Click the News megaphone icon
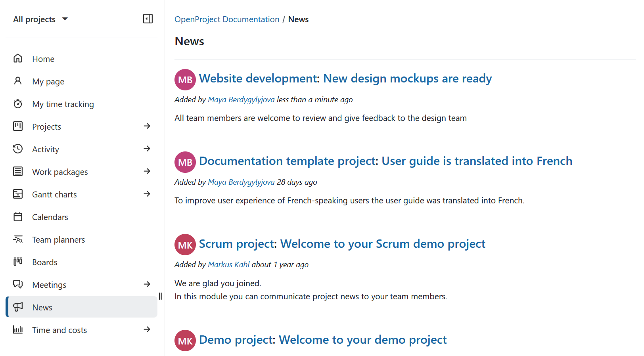The width and height of the screenshot is (644, 356). click(18, 307)
